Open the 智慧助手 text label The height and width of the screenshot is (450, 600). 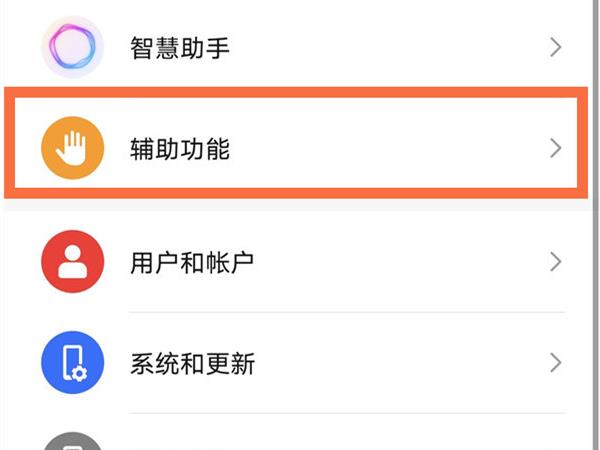pyautogui.click(x=180, y=47)
